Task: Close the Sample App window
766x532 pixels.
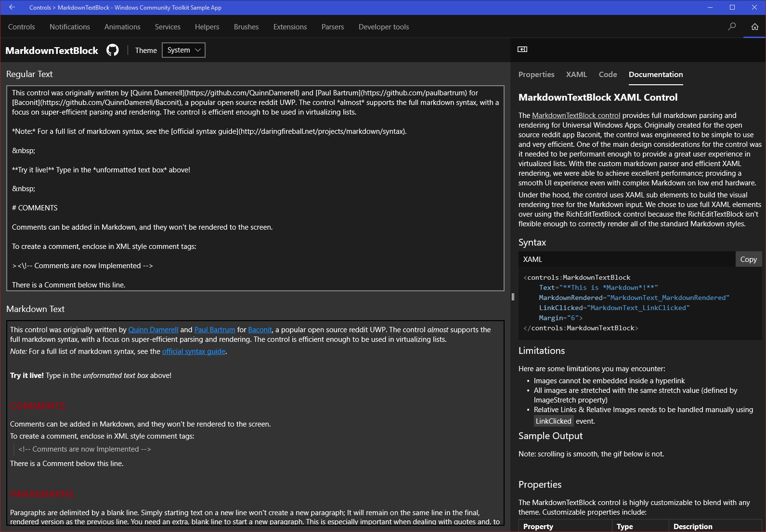Action: 754,7
